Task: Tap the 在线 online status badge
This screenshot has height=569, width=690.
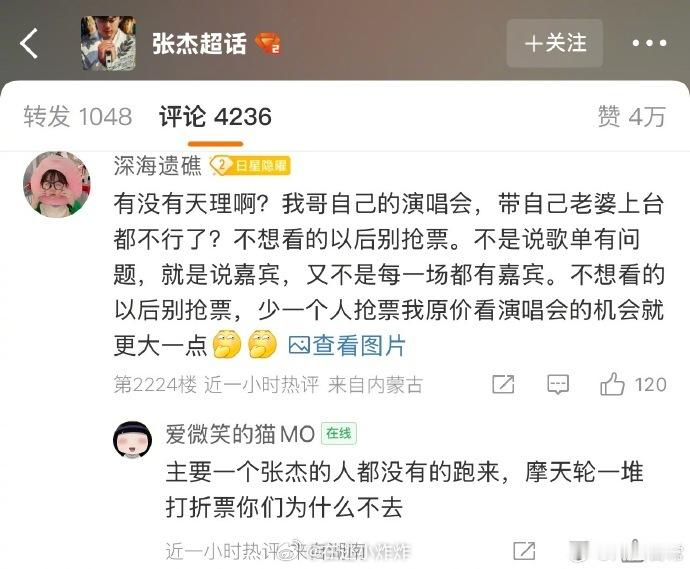Action: pos(339,434)
